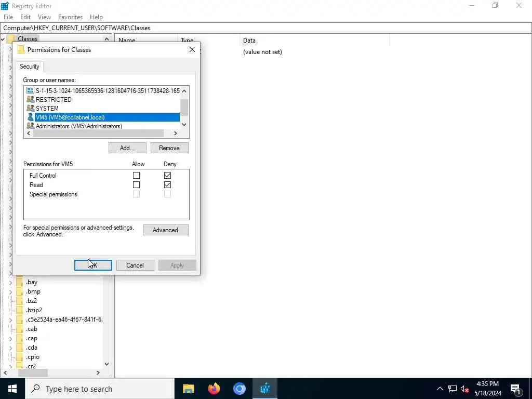Click the Registry Editor app icon in title bar

click(x=5, y=6)
